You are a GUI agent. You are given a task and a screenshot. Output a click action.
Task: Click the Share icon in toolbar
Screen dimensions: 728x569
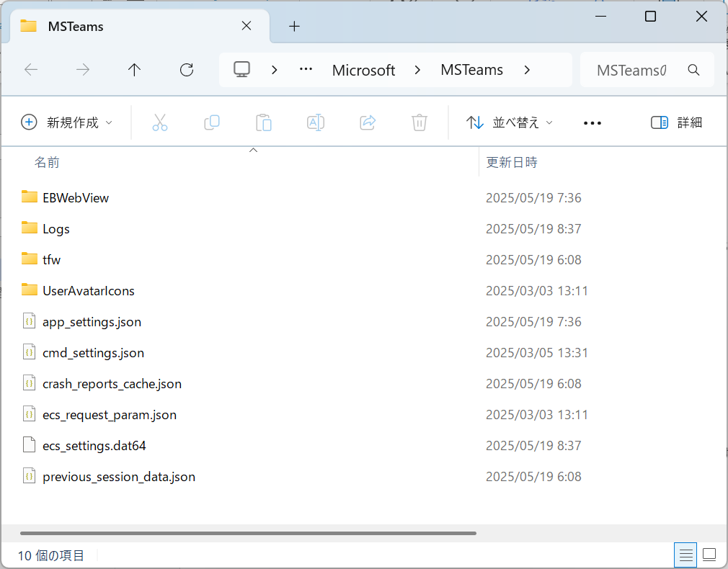coord(368,122)
